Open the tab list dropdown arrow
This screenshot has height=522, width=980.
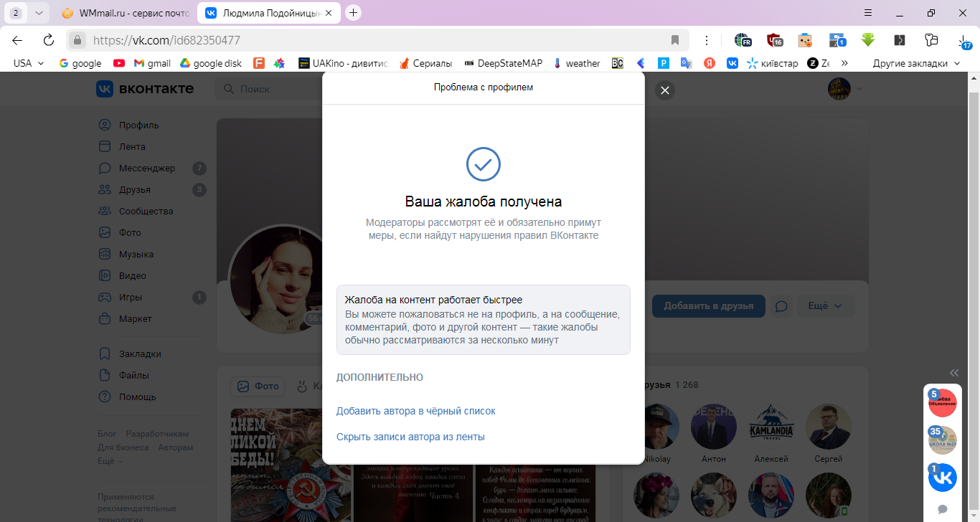click(39, 13)
